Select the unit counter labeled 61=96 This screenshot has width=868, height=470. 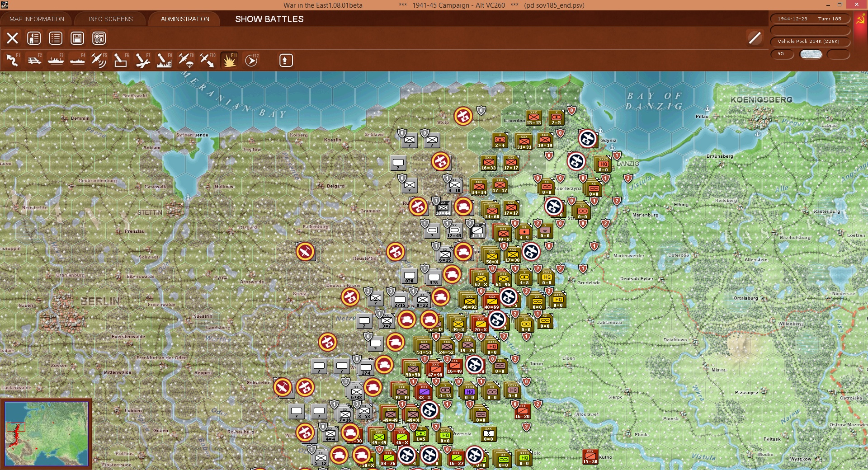point(503,279)
